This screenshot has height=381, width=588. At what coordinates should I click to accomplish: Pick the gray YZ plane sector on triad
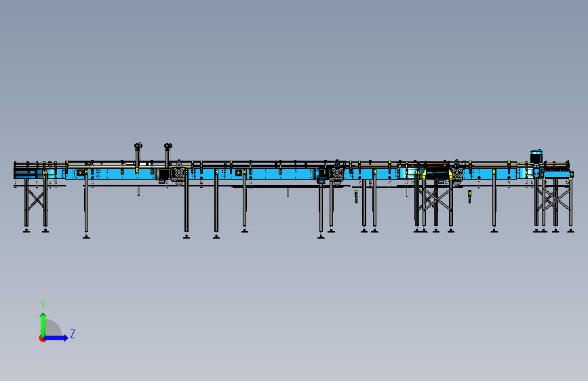[x=54, y=328]
